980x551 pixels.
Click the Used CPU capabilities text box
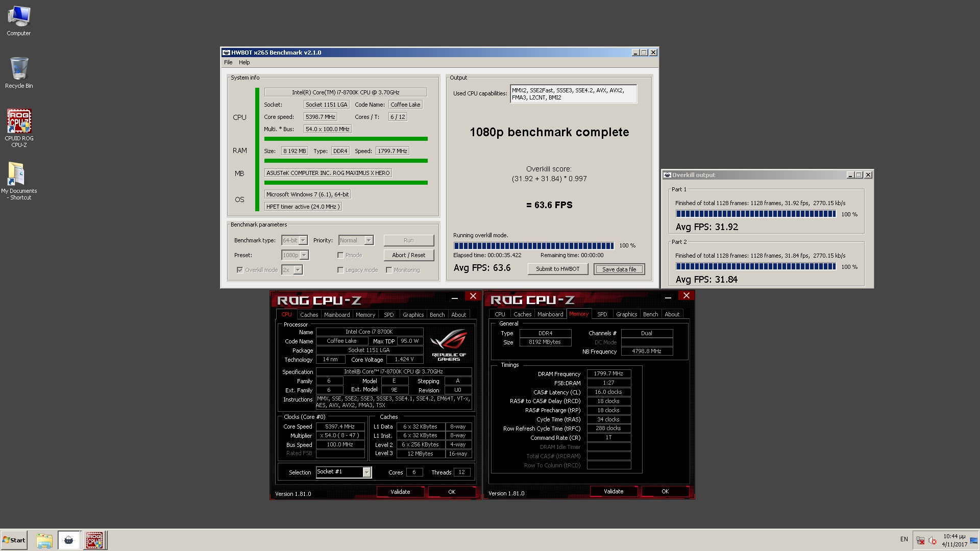point(573,94)
